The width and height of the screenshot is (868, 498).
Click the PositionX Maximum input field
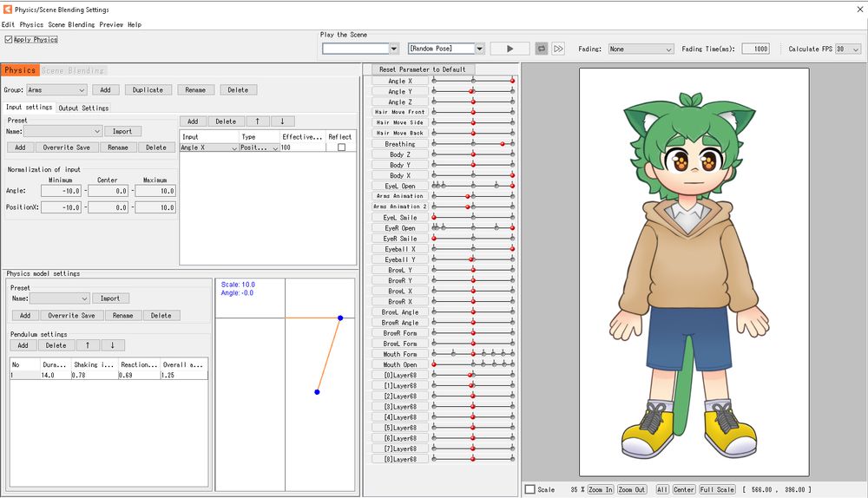[155, 207]
